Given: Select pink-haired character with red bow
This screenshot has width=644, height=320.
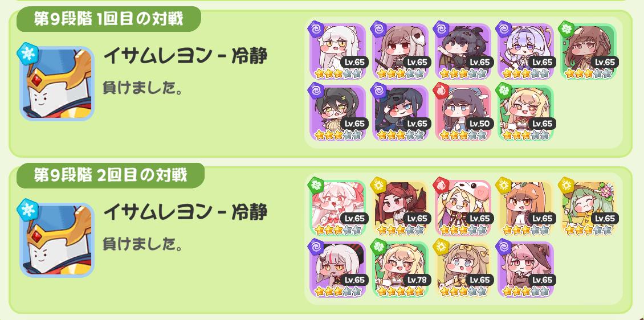Looking at the screenshot, I should click(x=337, y=208).
